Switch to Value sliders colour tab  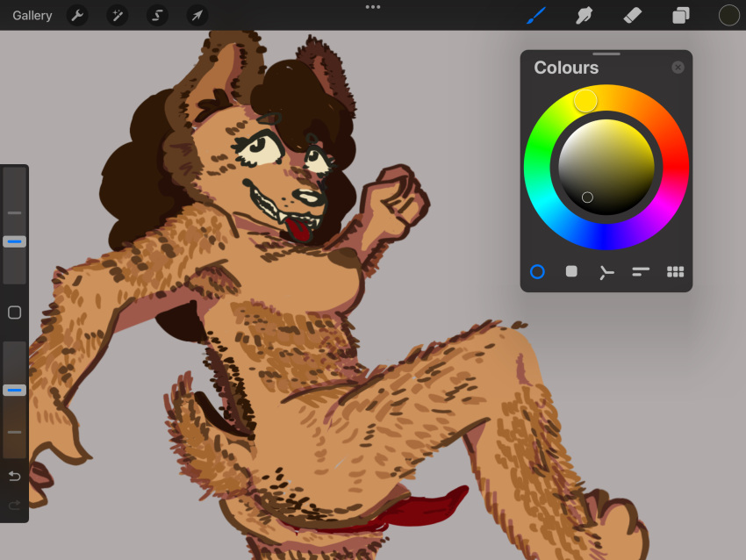[641, 272]
